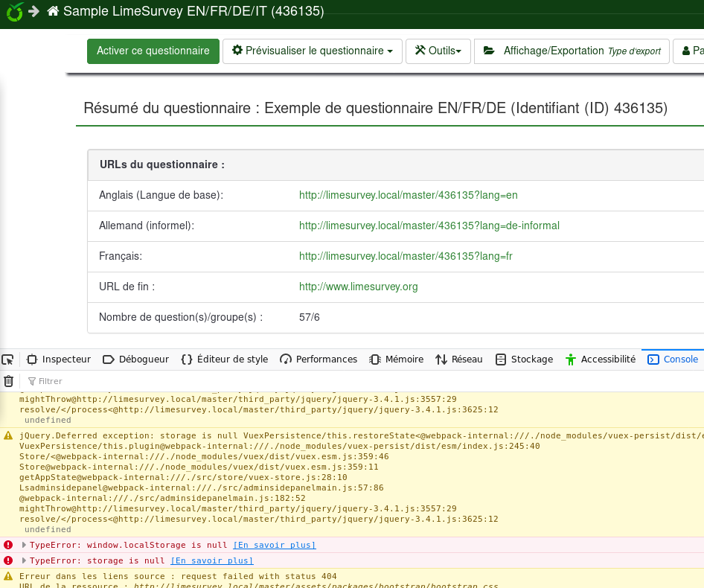Expand Prévisualiser le questionnaire dropdown
The height and width of the screenshot is (588, 704).
(x=313, y=51)
